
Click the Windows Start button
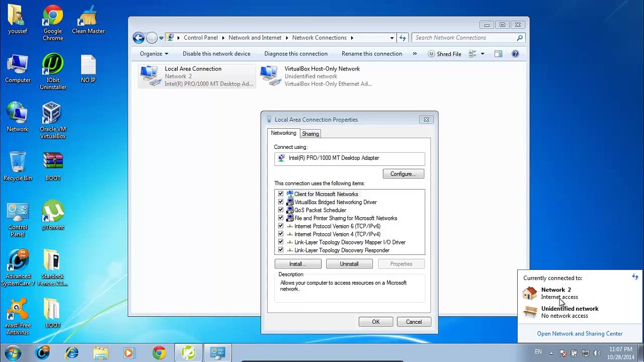point(13,352)
